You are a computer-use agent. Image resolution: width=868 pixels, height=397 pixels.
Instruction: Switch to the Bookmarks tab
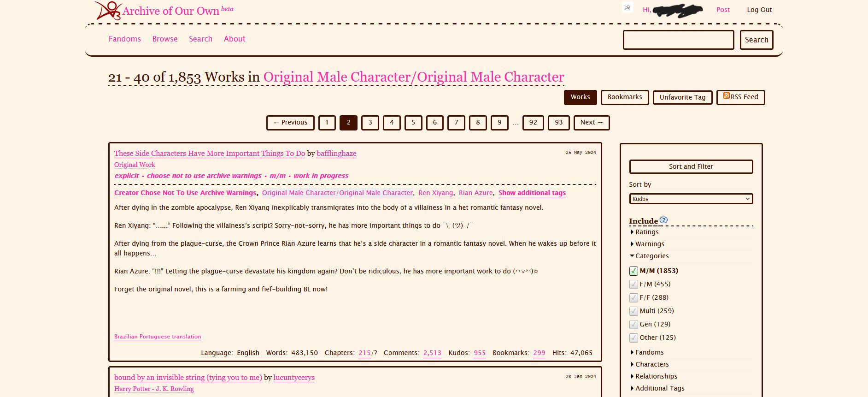click(x=625, y=97)
